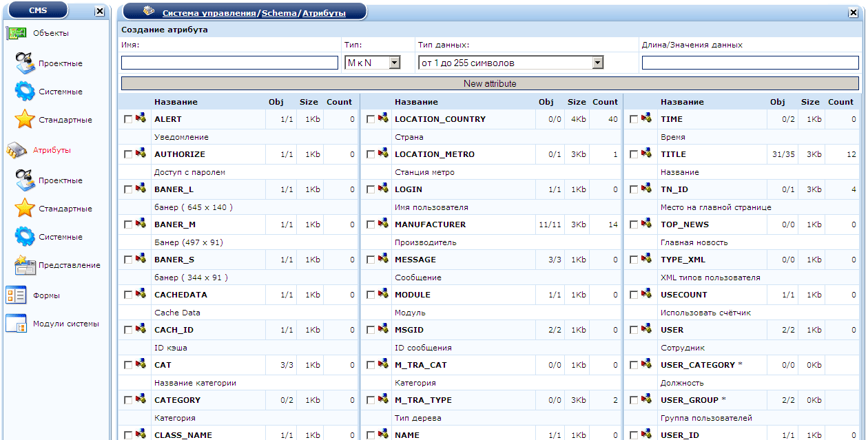Click the edit icon next to MANUFACTURER
The width and height of the screenshot is (868, 440).
pos(383,224)
